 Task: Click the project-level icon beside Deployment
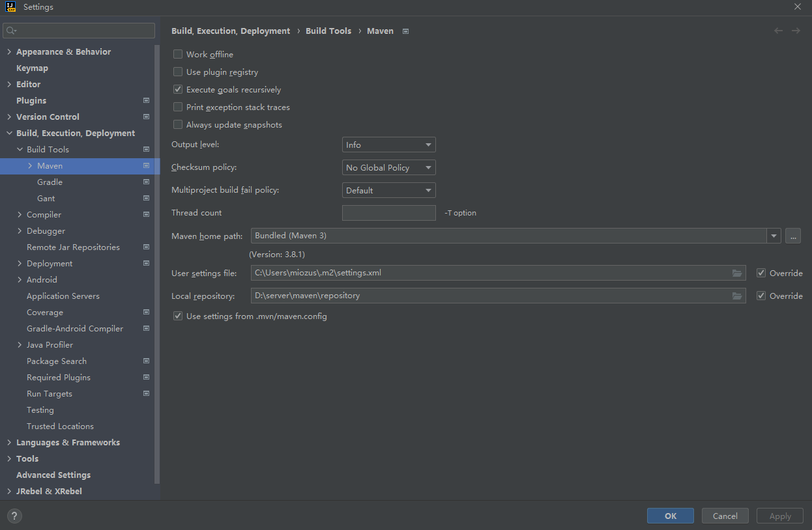click(x=146, y=263)
